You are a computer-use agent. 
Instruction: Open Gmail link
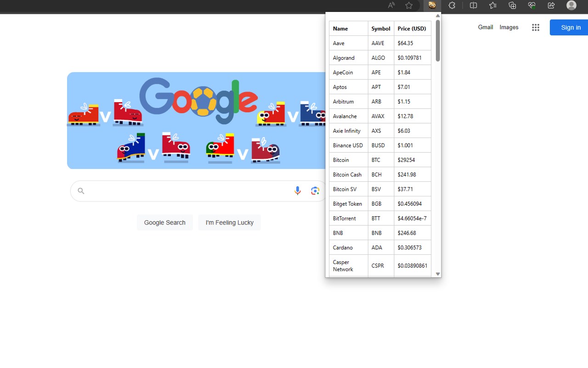[x=486, y=27]
